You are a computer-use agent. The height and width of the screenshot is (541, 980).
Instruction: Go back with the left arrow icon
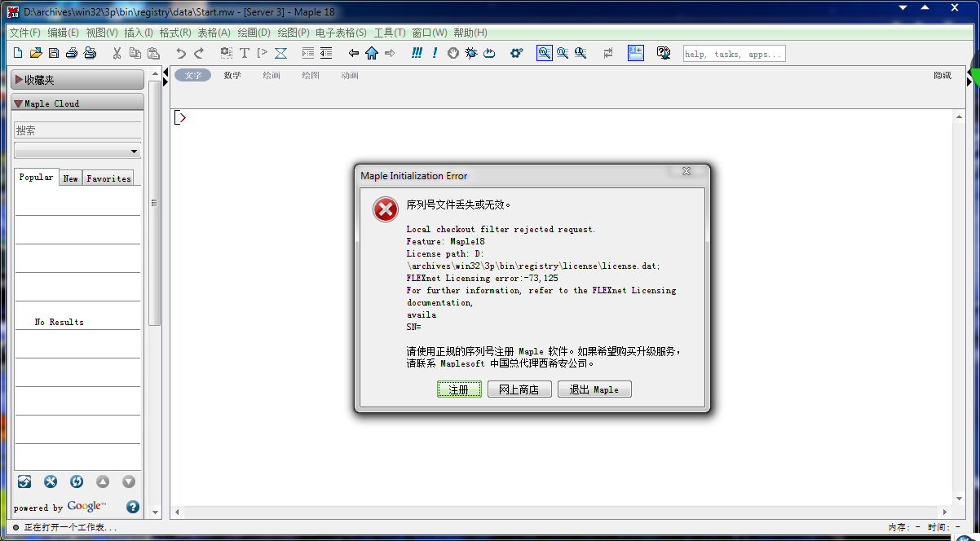(x=354, y=54)
